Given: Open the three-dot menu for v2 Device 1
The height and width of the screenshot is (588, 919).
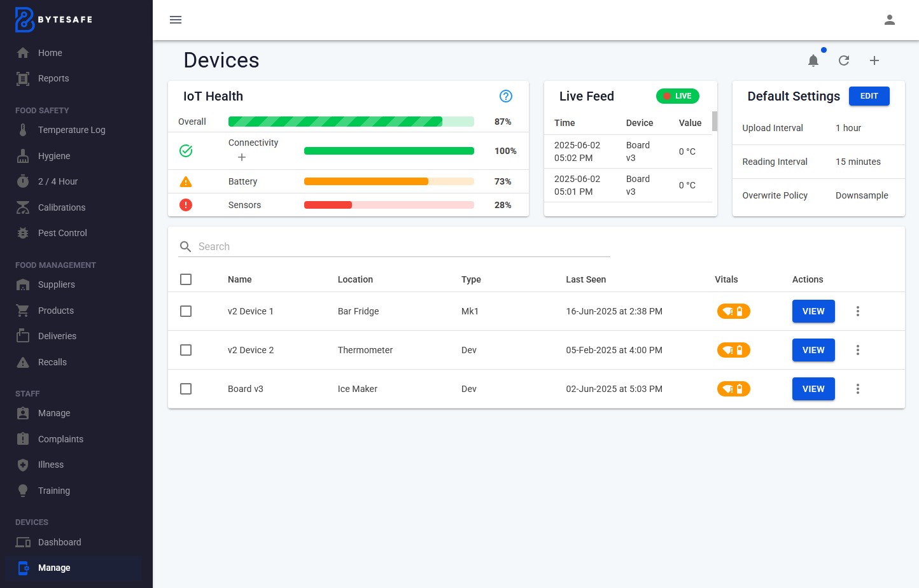Looking at the screenshot, I should coord(858,311).
